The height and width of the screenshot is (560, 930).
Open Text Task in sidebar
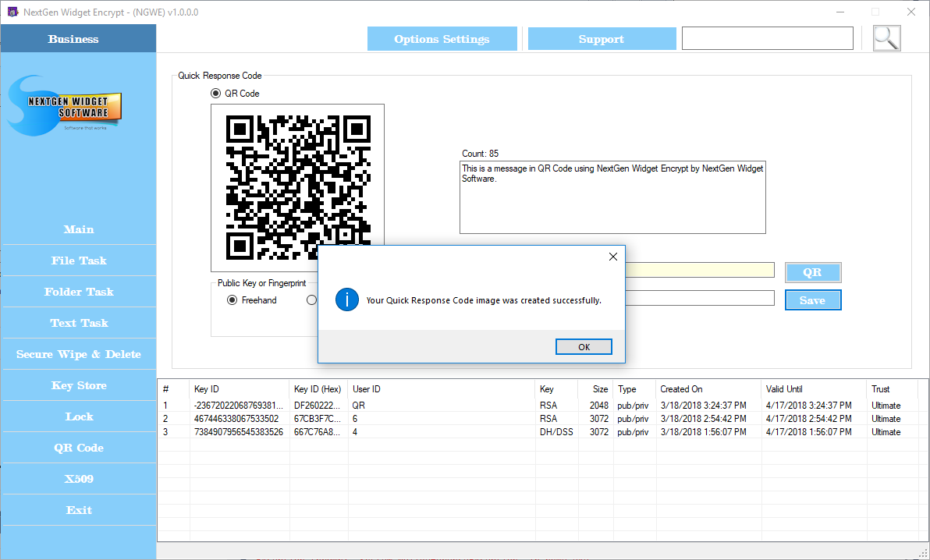79,324
